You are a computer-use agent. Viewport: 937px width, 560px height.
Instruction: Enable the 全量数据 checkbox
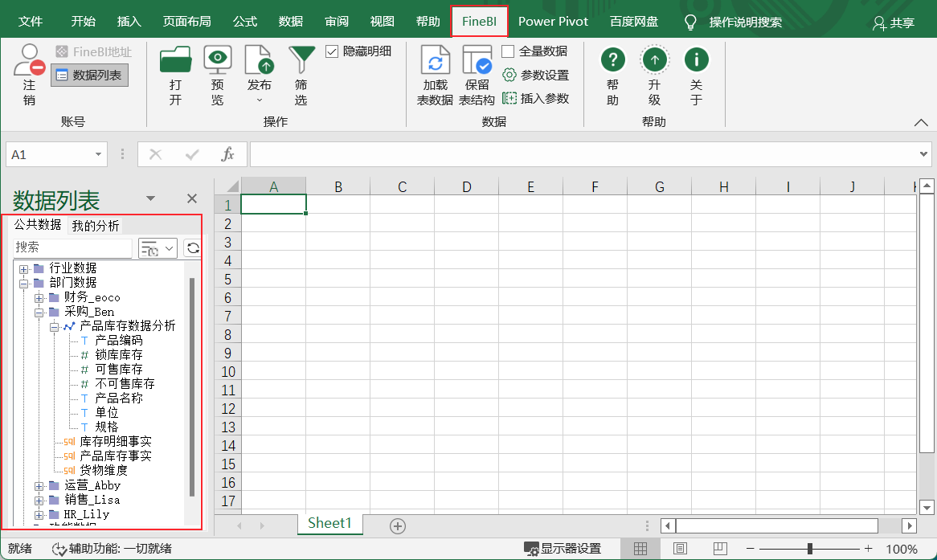click(508, 51)
